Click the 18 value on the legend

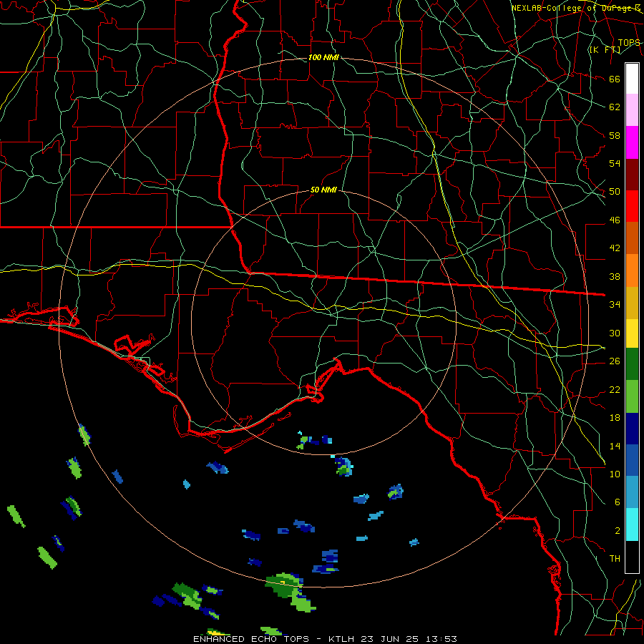(615, 418)
